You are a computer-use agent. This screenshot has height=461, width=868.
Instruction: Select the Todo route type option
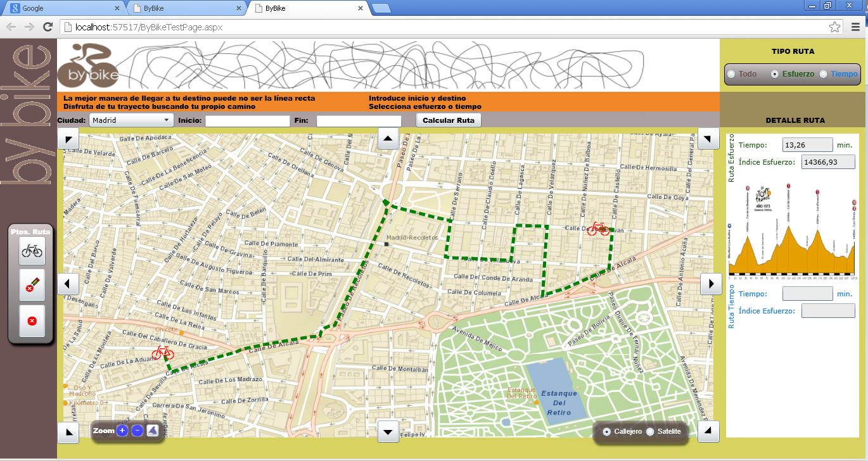(732, 74)
